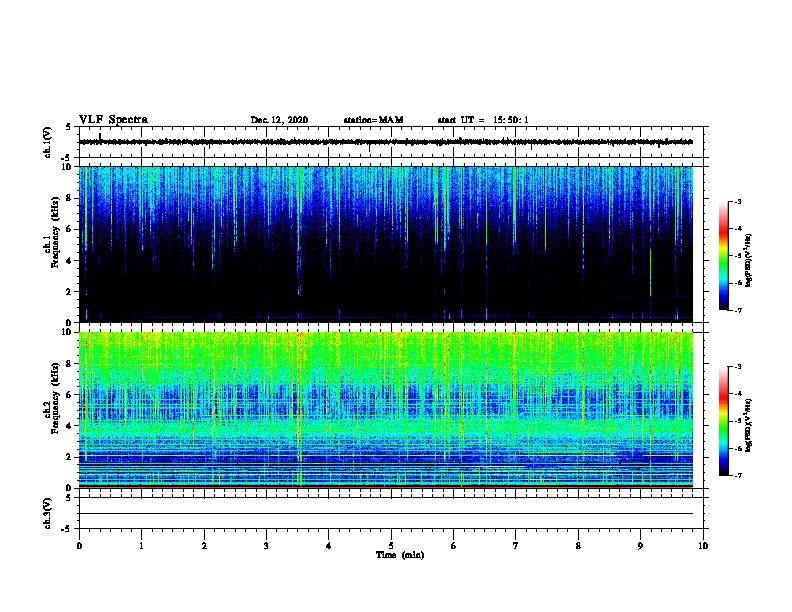
Task: Click the "-3" label on ch.1 color bar
Action: point(737,201)
